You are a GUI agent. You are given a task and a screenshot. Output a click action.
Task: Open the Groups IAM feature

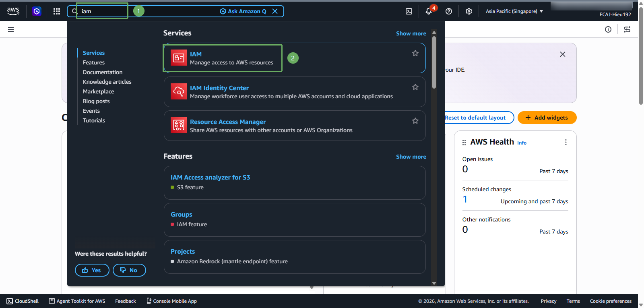(x=182, y=214)
